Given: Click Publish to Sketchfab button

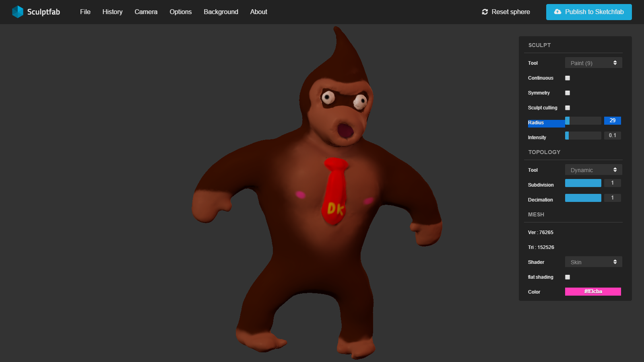Looking at the screenshot, I should tap(589, 12).
